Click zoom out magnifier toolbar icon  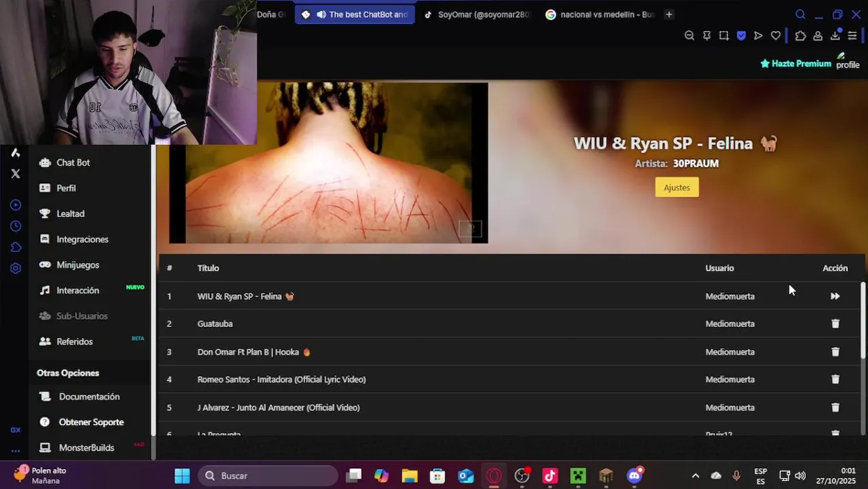pos(689,36)
